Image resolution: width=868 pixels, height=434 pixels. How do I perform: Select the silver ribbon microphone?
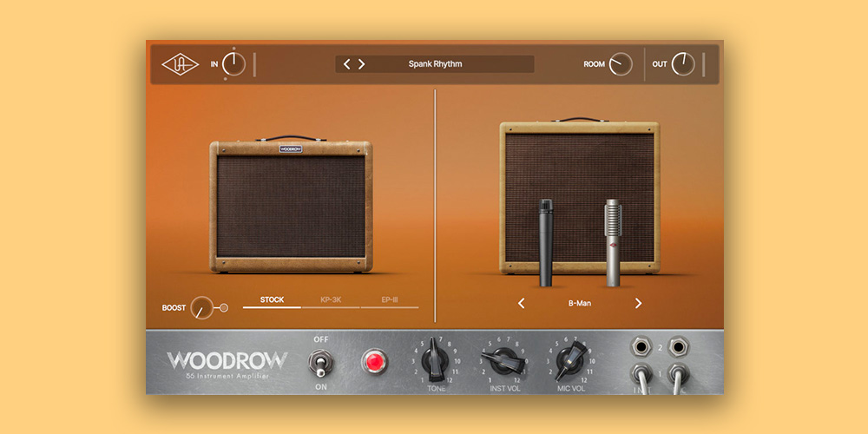tap(613, 242)
